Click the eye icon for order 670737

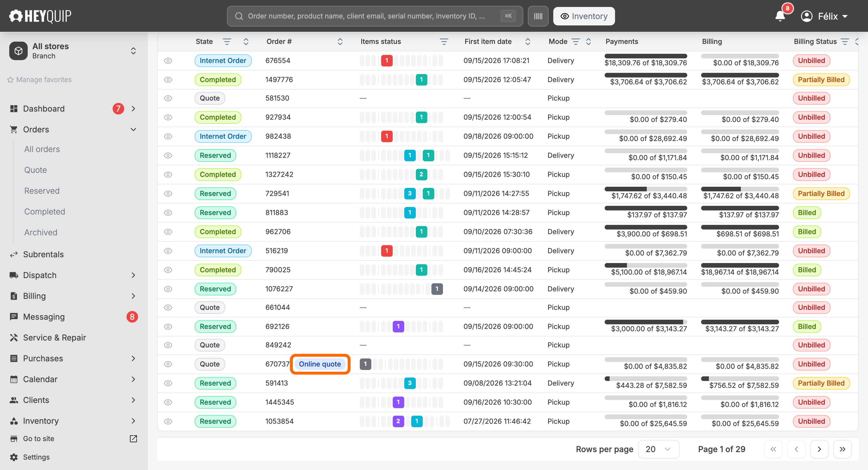click(x=168, y=364)
